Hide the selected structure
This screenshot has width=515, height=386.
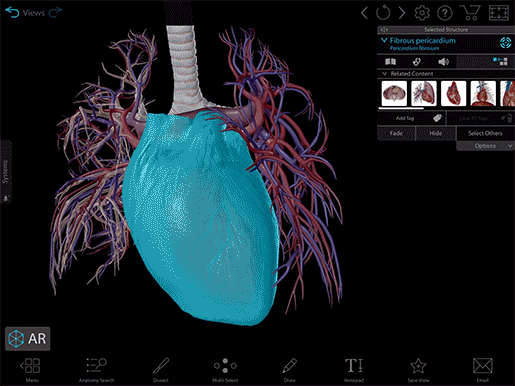[436, 133]
